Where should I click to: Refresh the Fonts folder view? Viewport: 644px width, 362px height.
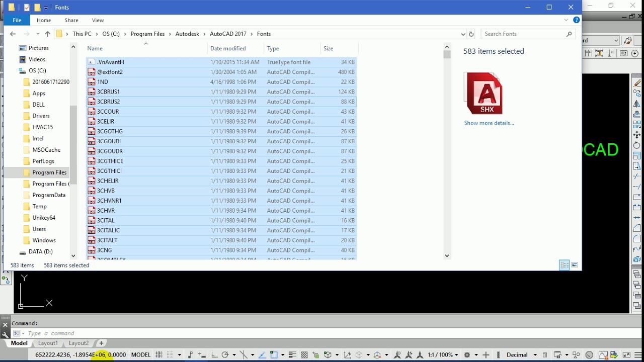(471, 34)
